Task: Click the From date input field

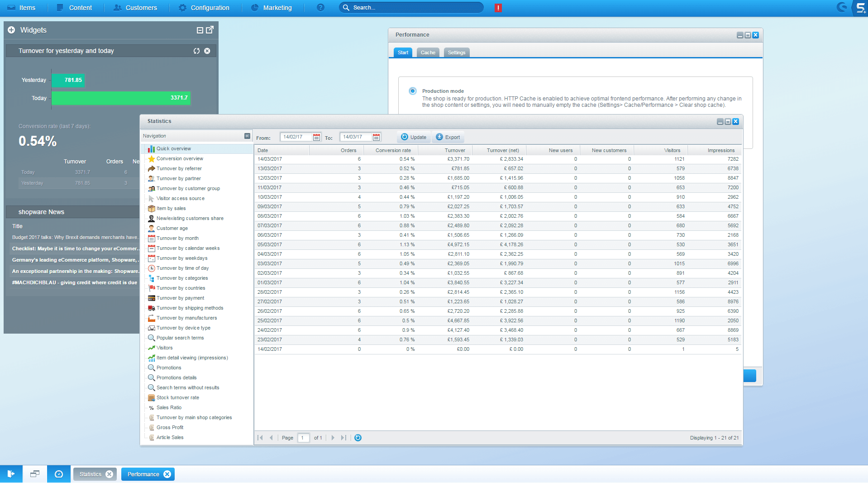Action: (x=296, y=137)
